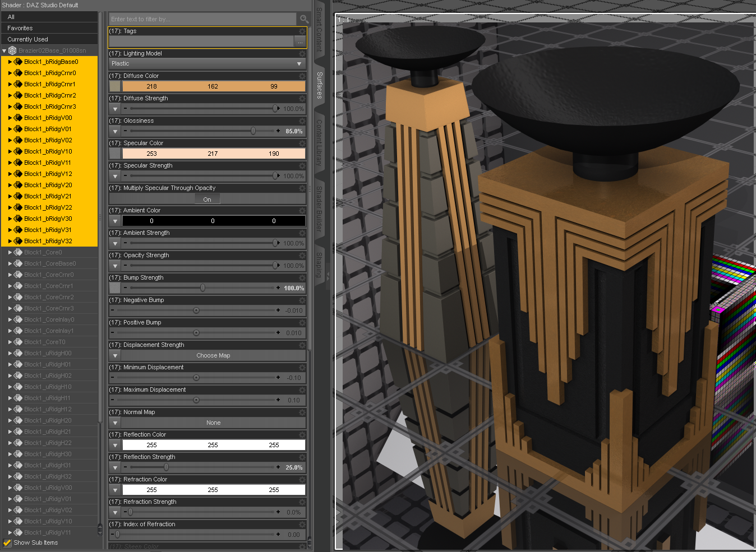Open the gear menu for Diffuse Color
The image size is (756, 552).
click(302, 76)
